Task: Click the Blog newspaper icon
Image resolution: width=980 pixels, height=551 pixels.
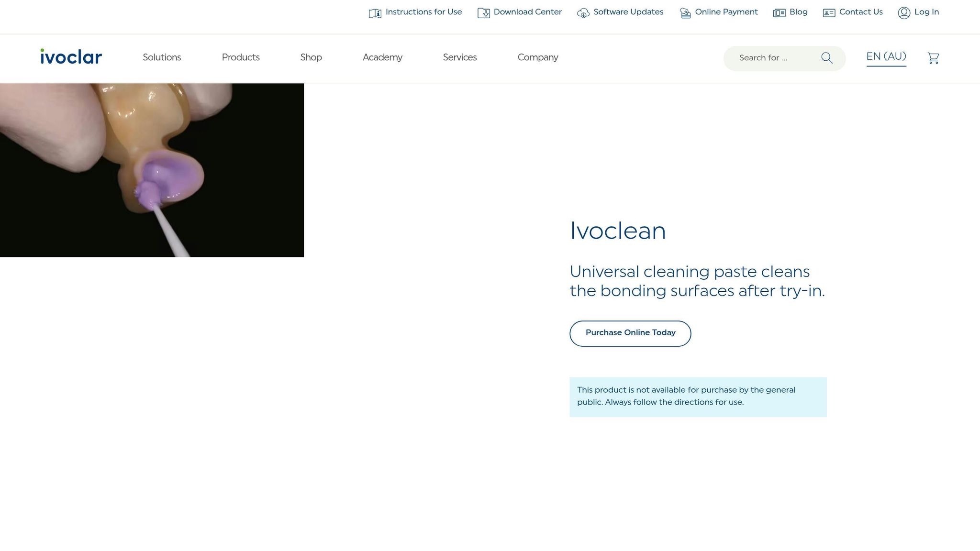Action: tap(779, 13)
